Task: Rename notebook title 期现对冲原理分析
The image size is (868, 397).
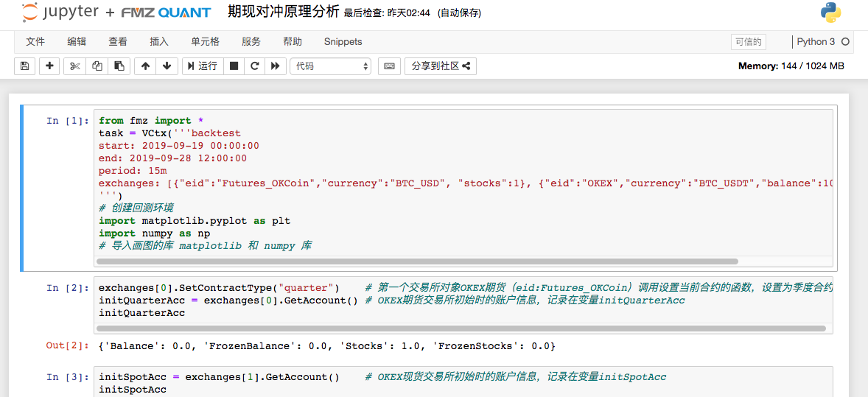Action: [x=284, y=12]
